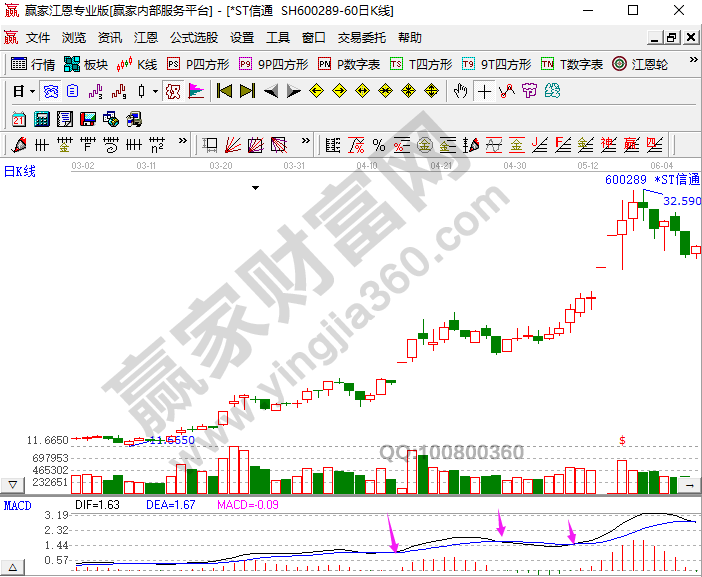Image resolution: width=702 pixels, height=577 pixels.
Task: Select the hand pan tool
Action: [460, 91]
